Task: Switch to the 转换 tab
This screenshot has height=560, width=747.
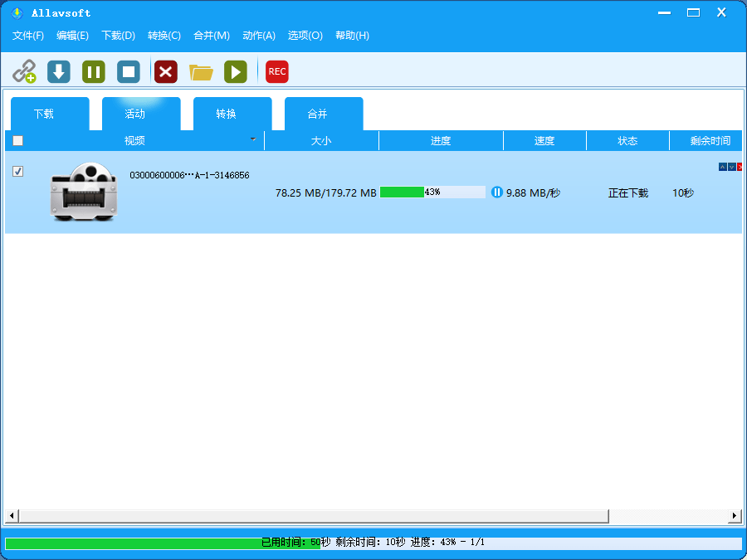Action: coord(232,114)
